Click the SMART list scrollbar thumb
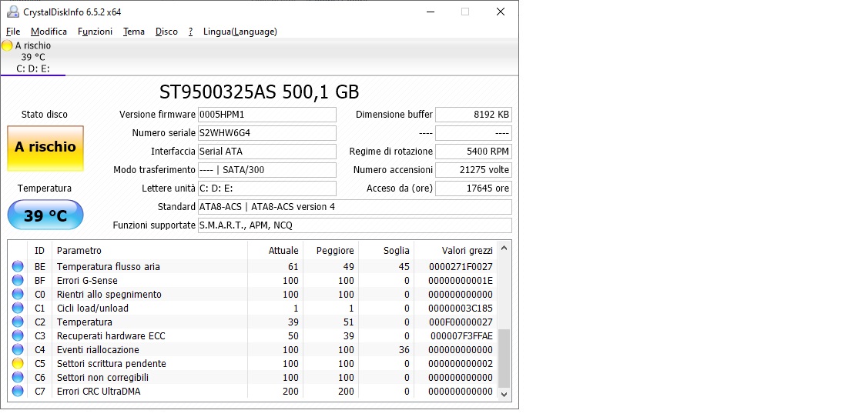The image size is (868, 417). coord(504,358)
